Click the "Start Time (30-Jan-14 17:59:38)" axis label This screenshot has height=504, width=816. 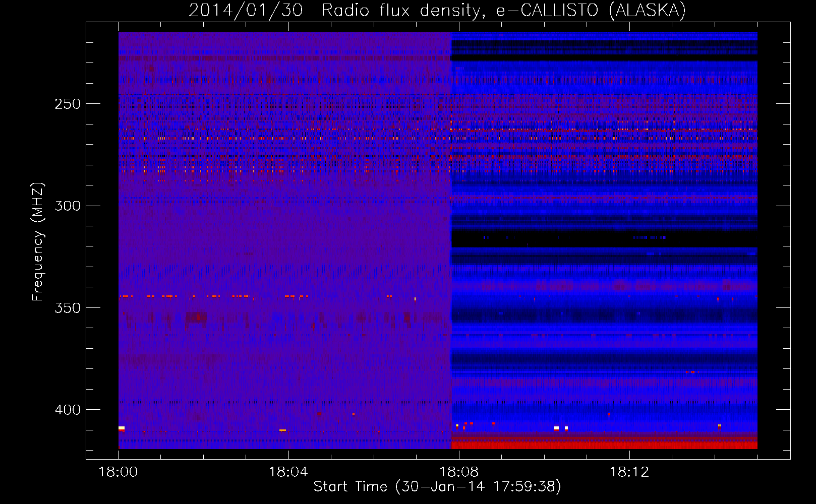click(x=437, y=487)
